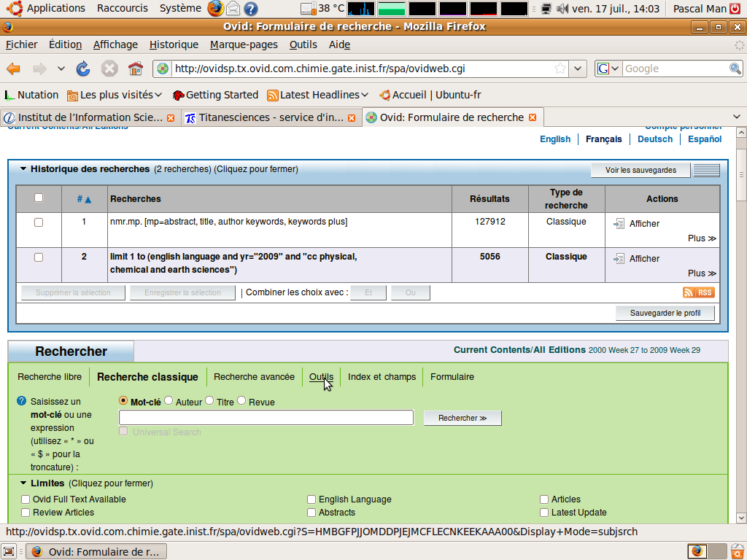Open the Marque-pages menu
This screenshot has height=560, width=747.
(x=244, y=44)
